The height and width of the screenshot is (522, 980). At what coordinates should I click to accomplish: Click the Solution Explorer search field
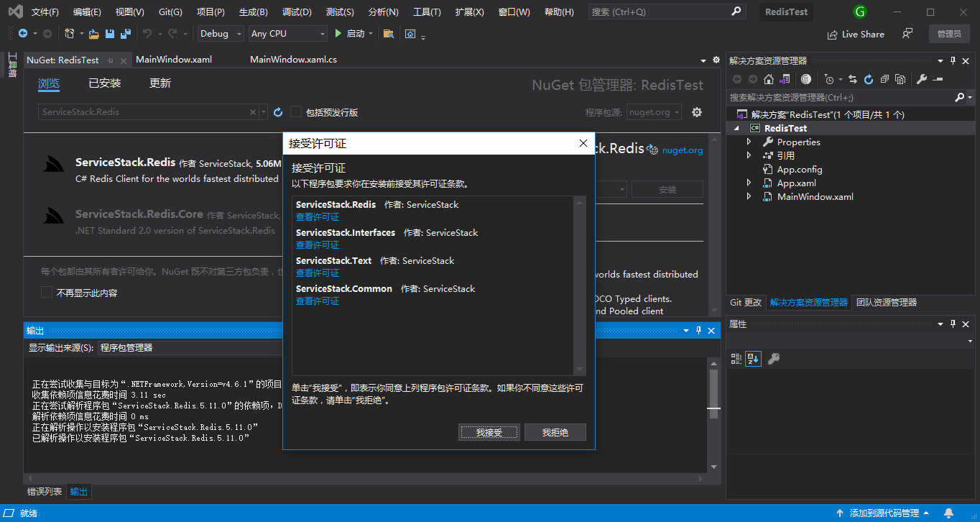pyautogui.click(x=849, y=97)
